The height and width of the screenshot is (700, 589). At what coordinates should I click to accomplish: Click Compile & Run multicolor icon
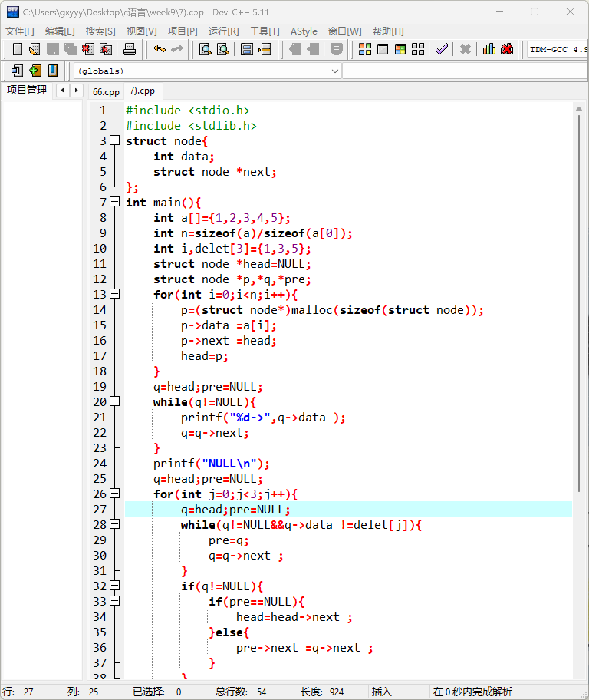click(400, 49)
